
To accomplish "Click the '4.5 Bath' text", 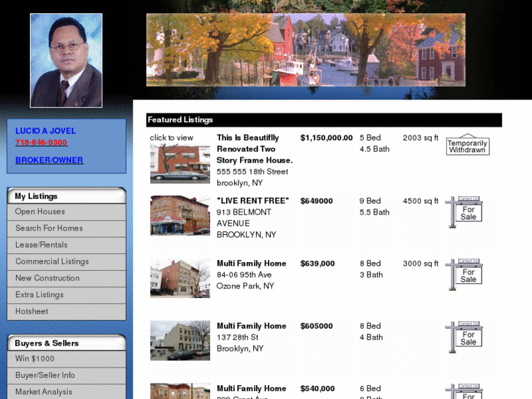I will tap(375, 149).
